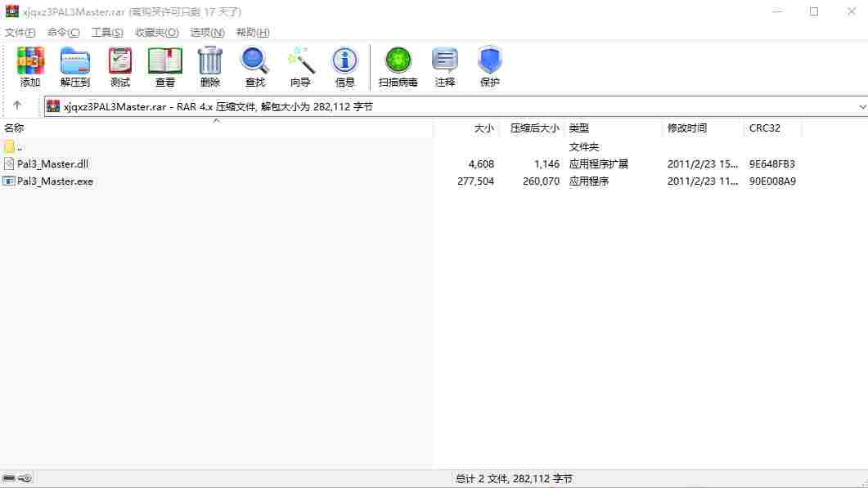
Task: Close the WinRAR window
Action: 851,11
